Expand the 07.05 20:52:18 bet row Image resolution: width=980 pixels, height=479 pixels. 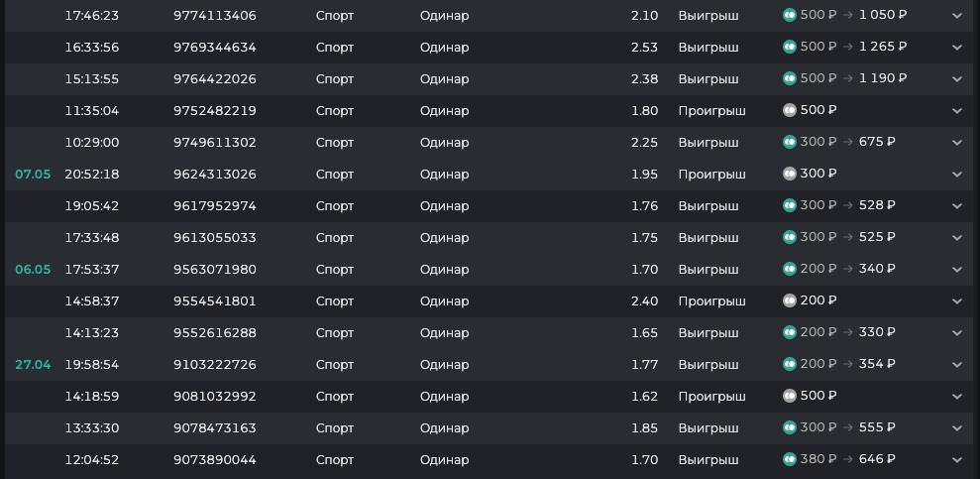tap(957, 175)
